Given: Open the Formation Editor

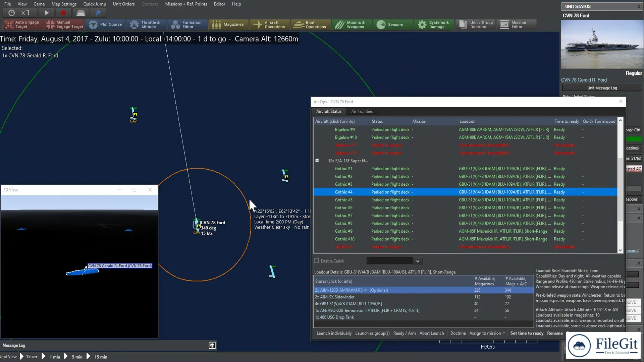Looking at the screenshot, I should (187, 24).
